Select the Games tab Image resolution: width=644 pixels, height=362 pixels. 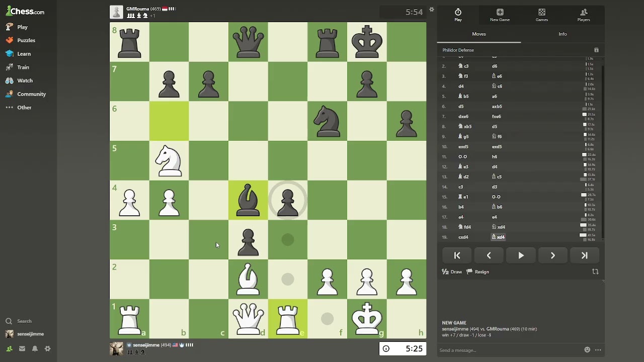[542, 15]
